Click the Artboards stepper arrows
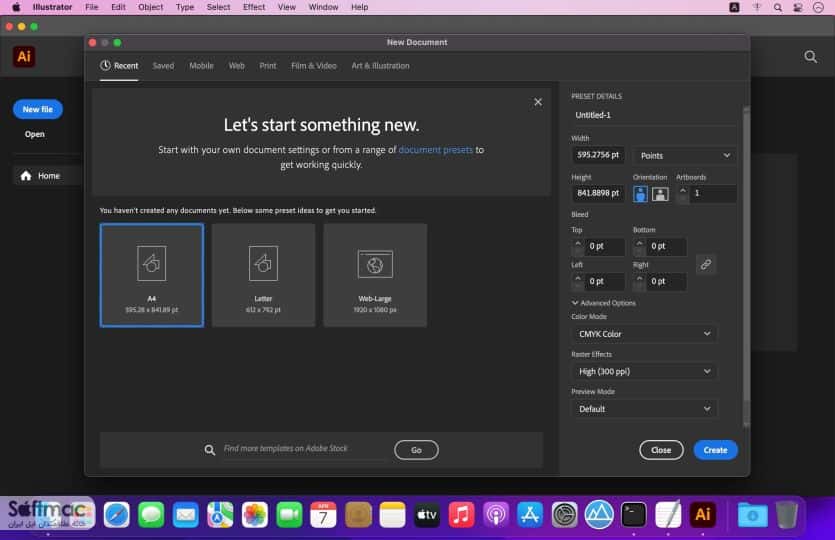The height and width of the screenshot is (540, 835). 683,194
